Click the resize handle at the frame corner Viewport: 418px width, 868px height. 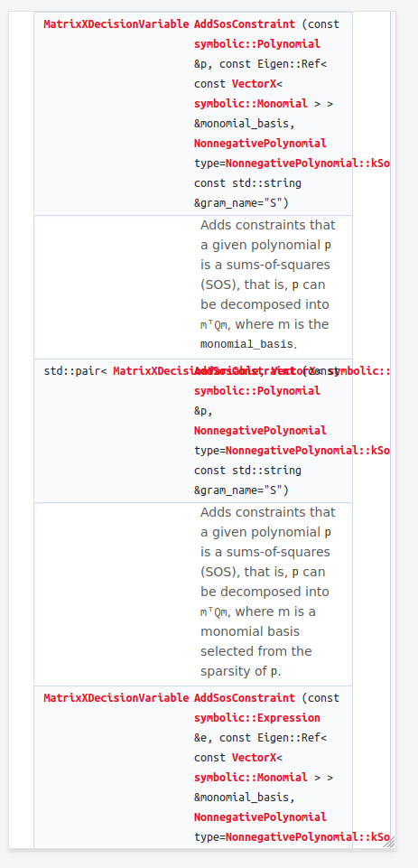pyautogui.click(x=389, y=842)
